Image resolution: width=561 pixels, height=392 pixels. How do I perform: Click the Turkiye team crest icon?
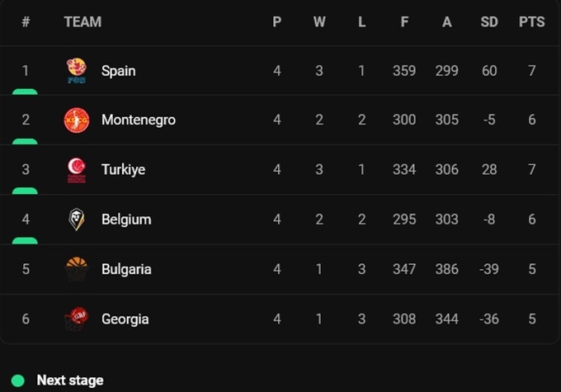click(77, 170)
